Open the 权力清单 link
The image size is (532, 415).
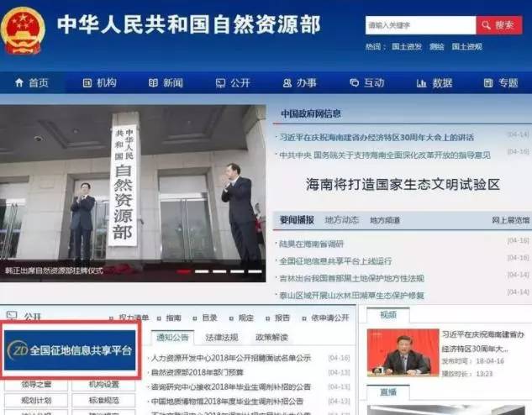tap(134, 318)
